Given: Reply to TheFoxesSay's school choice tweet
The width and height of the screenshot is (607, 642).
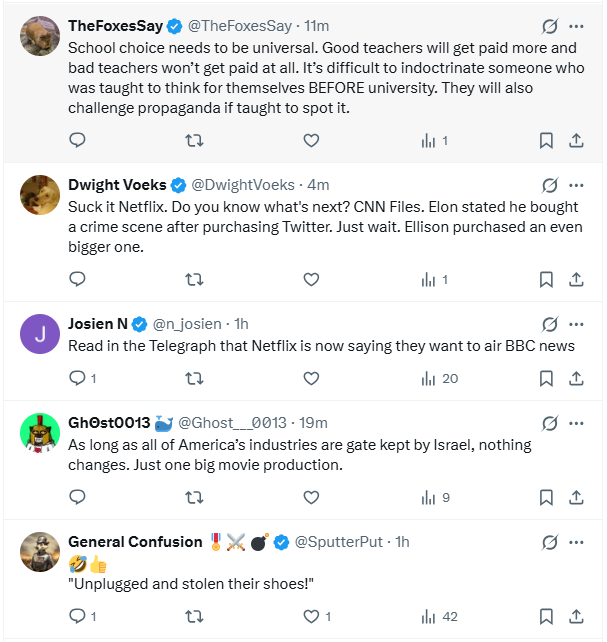Looking at the screenshot, I should click(x=77, y=141).
